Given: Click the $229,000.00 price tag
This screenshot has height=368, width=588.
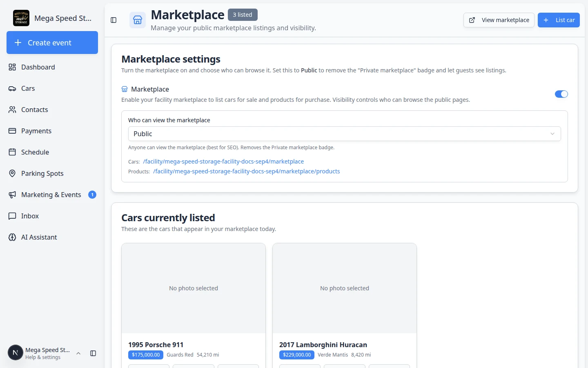Looking at the screenshot, I should [x=297, y=355].
